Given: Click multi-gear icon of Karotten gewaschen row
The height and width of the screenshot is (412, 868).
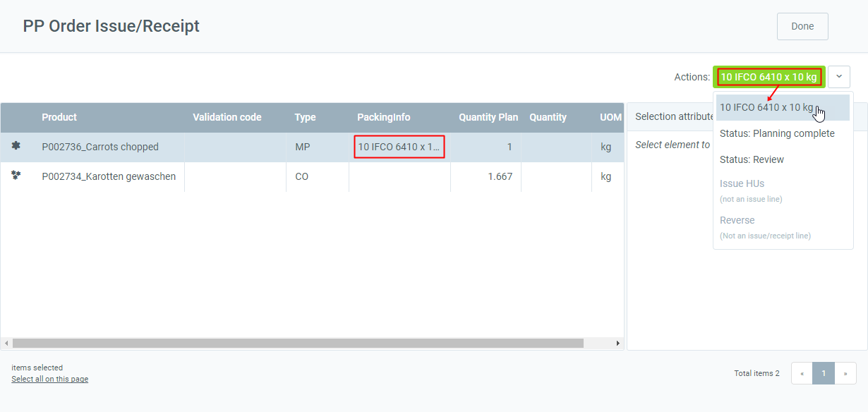Looking at the screenshot, I should tap(16, 176).
